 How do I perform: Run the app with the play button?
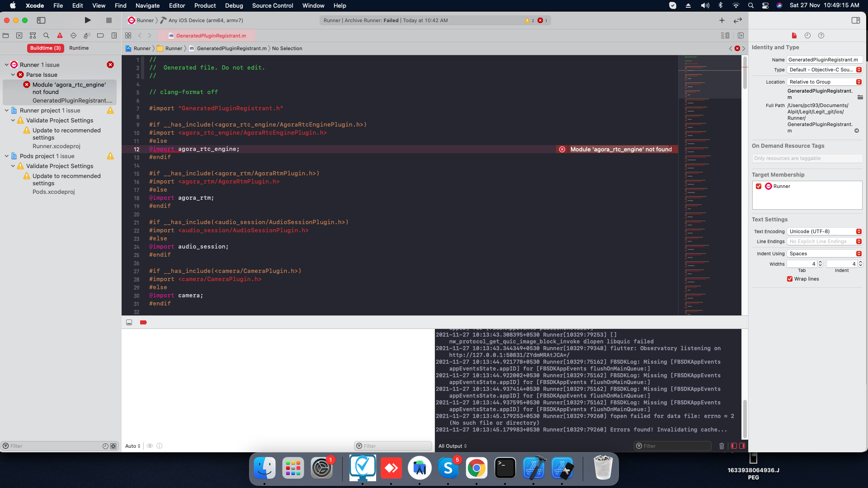point(88,20)
